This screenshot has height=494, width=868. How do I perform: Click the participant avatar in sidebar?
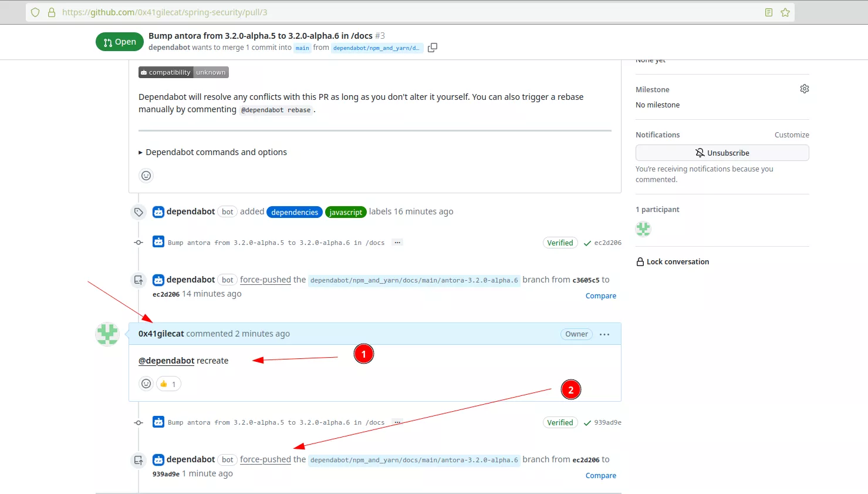(x=643, y=229)
